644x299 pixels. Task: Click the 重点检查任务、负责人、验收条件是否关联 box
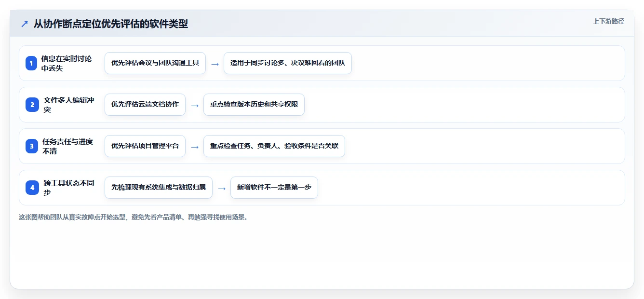pyautogui.click(x=274, y=146)
